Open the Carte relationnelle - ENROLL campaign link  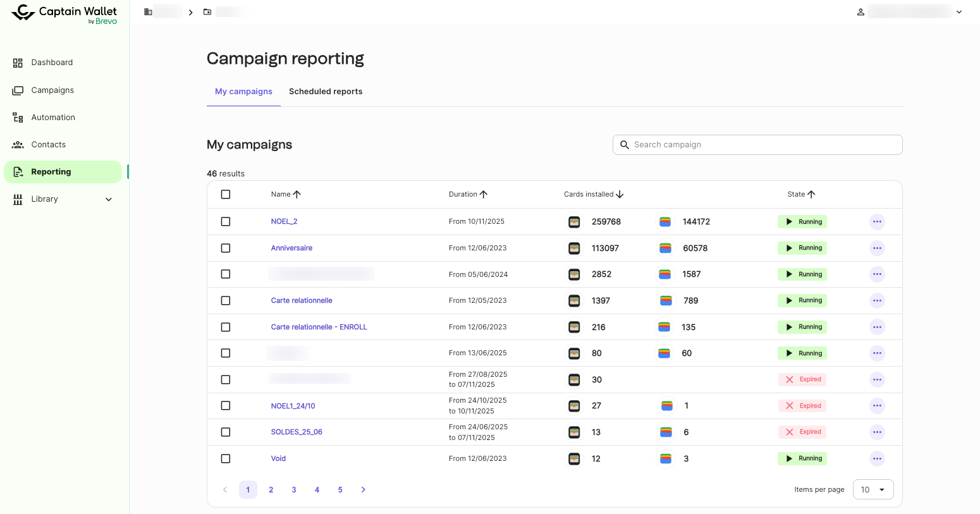pyautogui.click(x=319, y=327)
